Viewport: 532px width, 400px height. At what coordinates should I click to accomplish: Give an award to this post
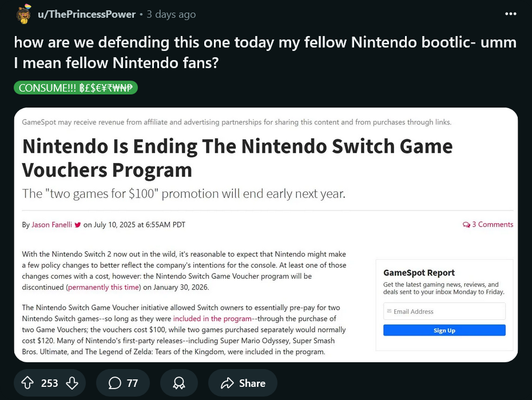[179, 383]
